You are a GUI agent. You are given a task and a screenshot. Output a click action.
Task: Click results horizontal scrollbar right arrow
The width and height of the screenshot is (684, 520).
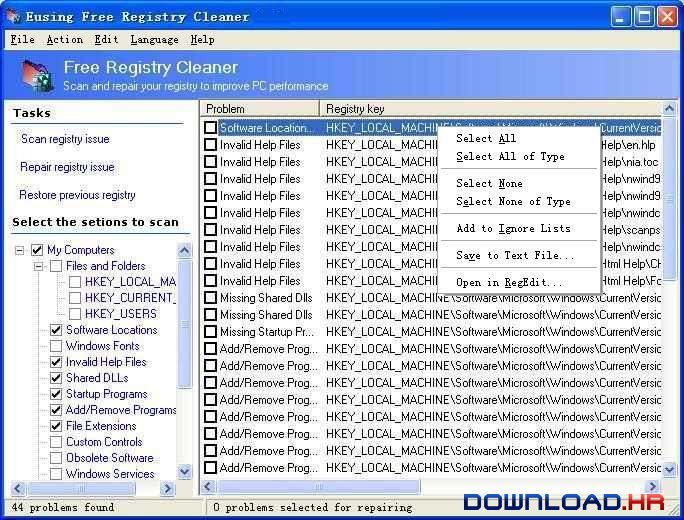pyautogui.click(x=653, y=486)
